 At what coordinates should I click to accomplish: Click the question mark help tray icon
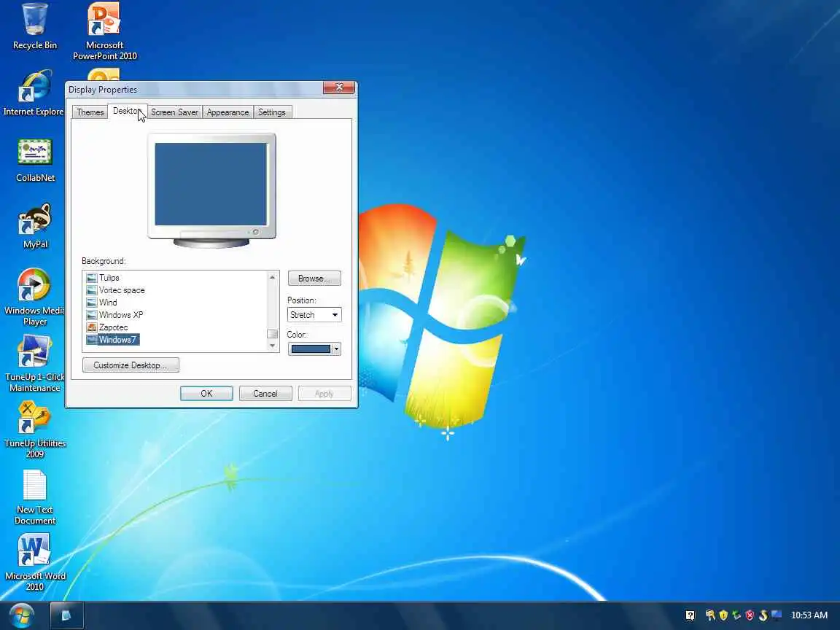click(690, 615)
